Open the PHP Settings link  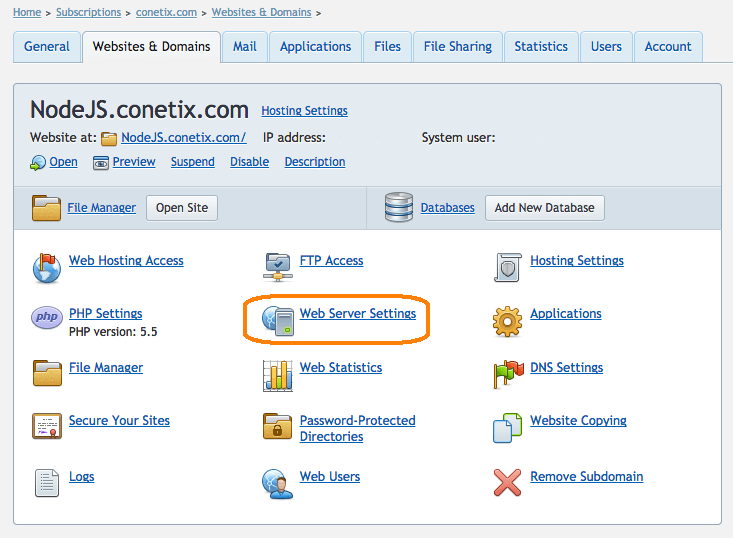pyautogui.click(x=106, y=314)
